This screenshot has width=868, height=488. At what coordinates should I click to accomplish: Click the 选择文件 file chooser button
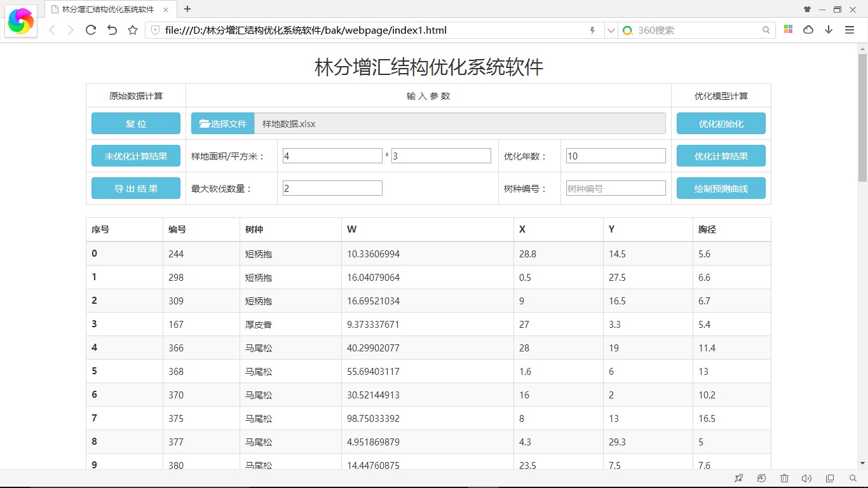(223, 124)
